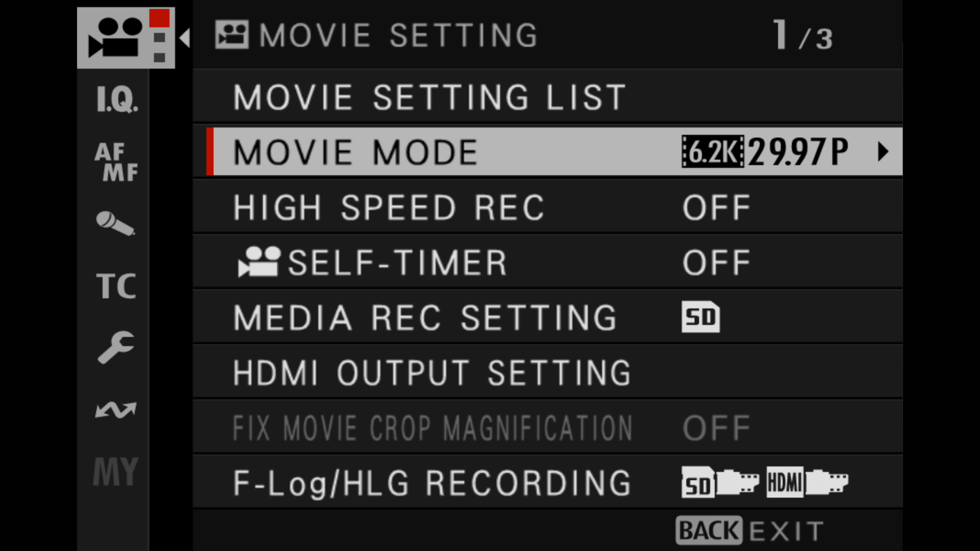
Task: Open the wrench setup tab
Action: pos(116,347)
